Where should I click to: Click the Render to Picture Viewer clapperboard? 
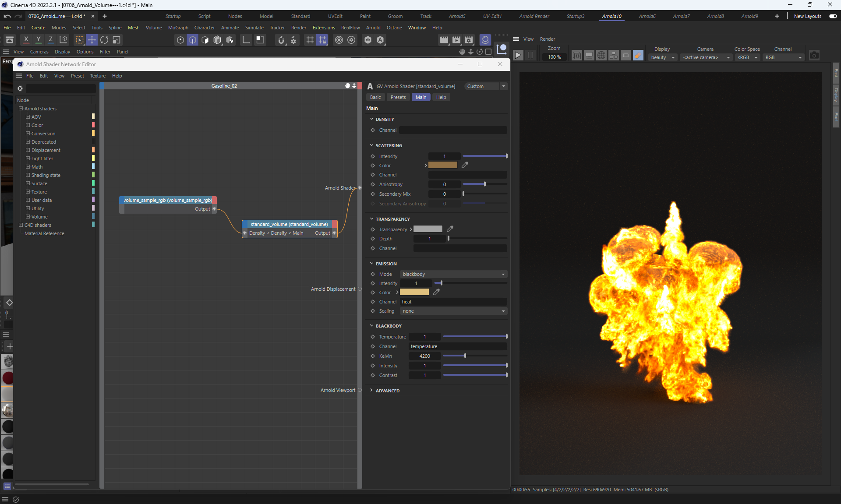[456, 40]
